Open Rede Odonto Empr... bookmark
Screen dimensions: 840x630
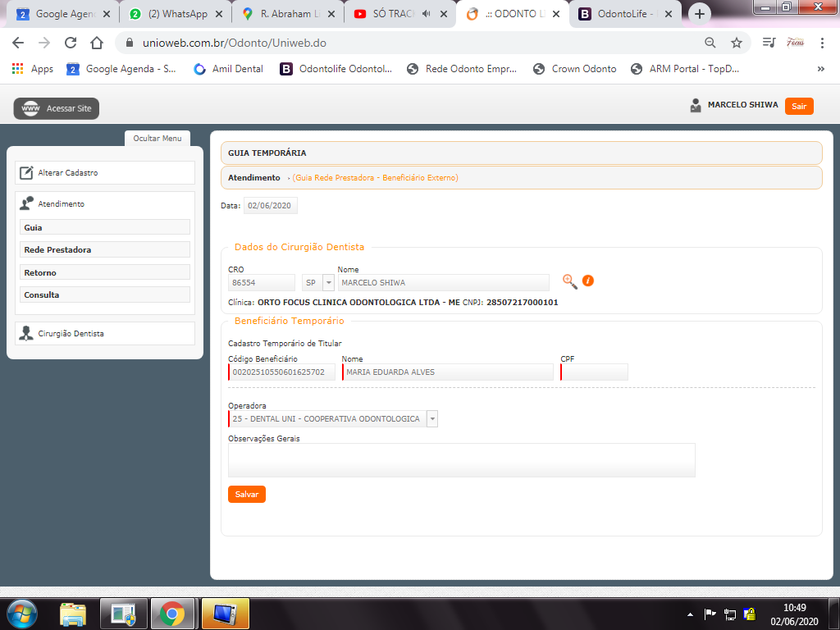462,69
